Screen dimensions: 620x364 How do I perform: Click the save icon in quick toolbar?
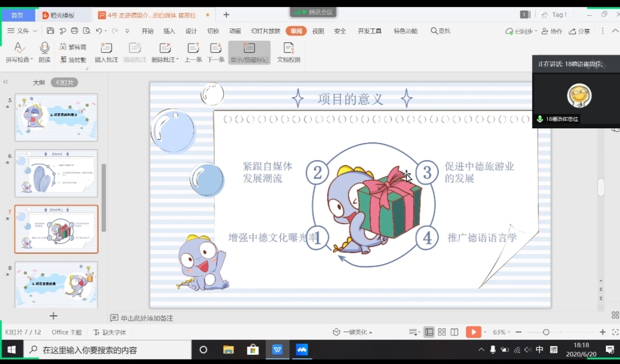51,31
